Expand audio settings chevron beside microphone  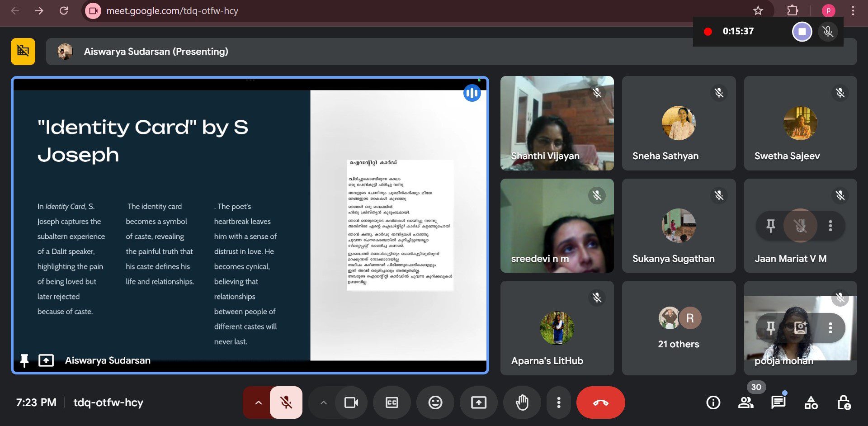click(258, 402)
